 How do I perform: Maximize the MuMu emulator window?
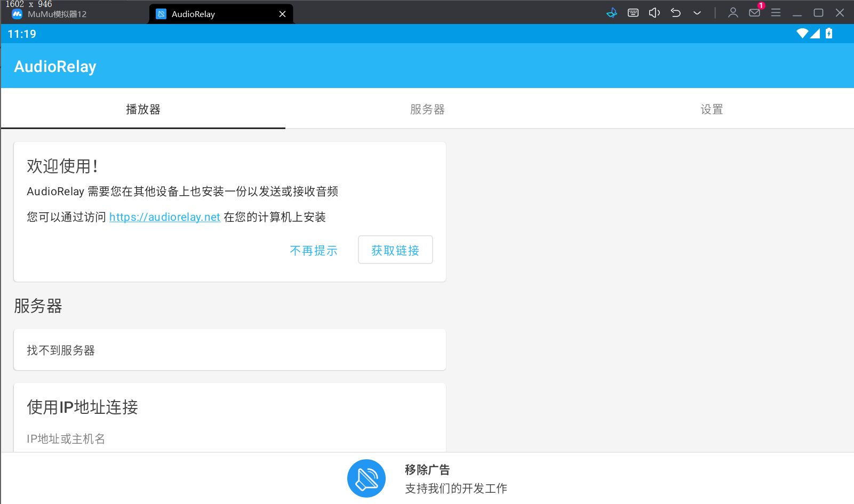[x=819, y=13]
